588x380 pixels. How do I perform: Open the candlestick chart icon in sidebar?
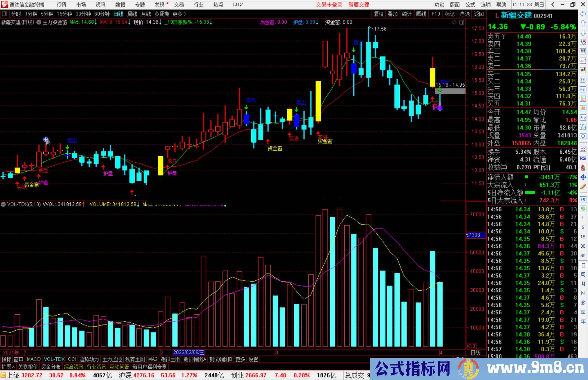(x=583, y=70)
